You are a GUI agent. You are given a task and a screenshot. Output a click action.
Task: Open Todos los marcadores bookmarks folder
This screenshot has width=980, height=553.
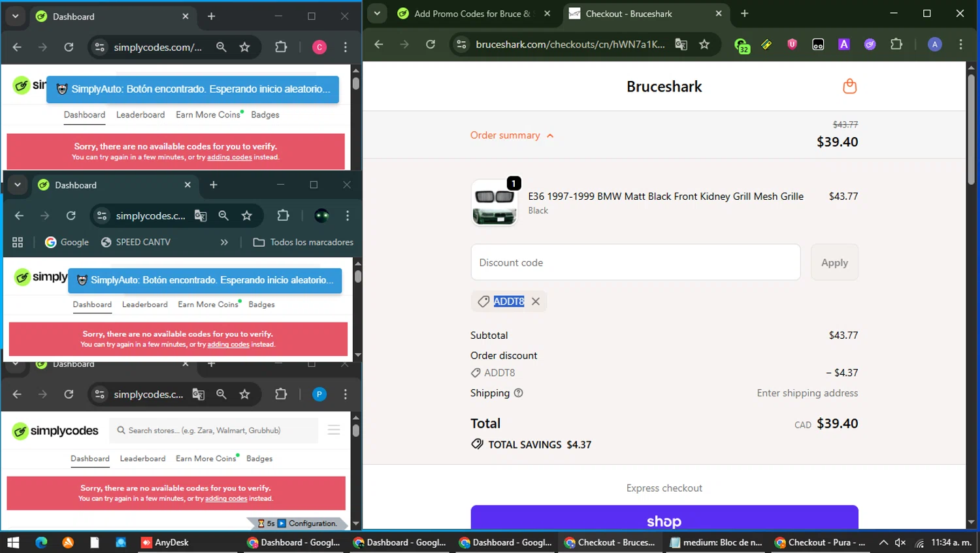(303, 242)
